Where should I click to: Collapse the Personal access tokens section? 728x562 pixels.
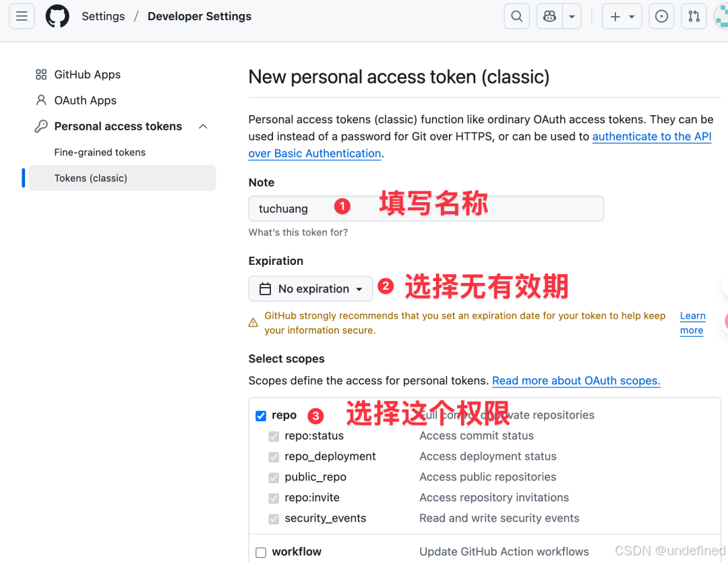click(x=203, y=126)
